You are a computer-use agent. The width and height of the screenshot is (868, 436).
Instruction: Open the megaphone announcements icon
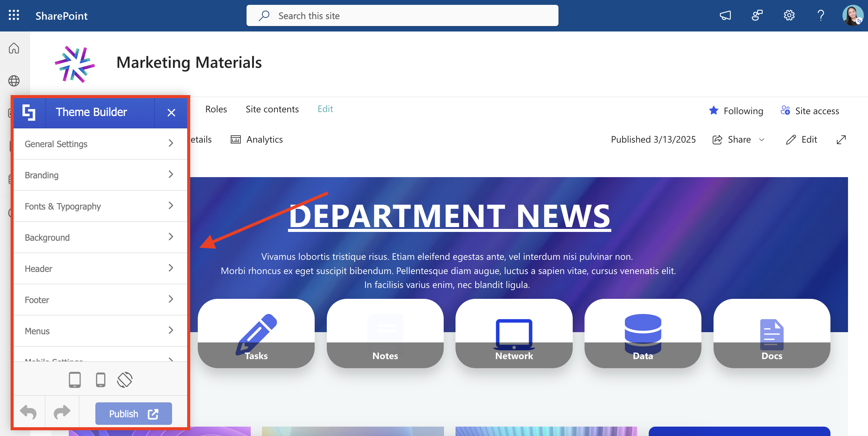click(x=725, y=15)
